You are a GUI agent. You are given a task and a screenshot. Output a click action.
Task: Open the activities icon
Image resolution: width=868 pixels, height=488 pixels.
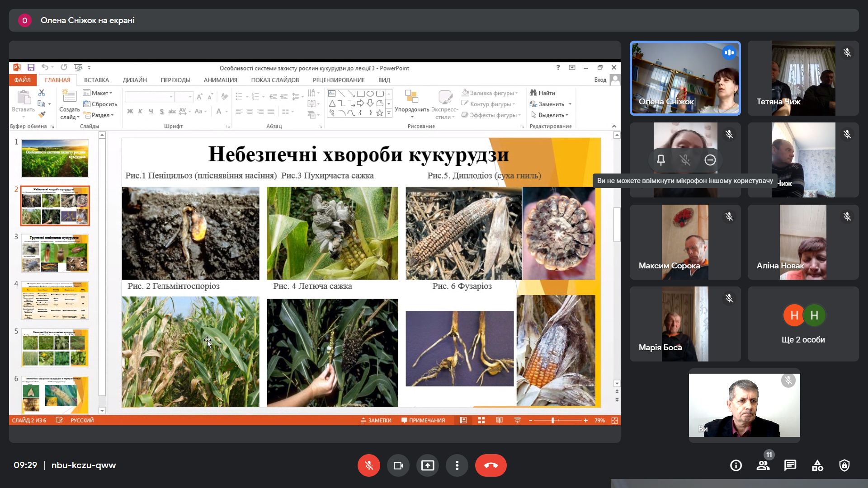[x=817, y=465]
